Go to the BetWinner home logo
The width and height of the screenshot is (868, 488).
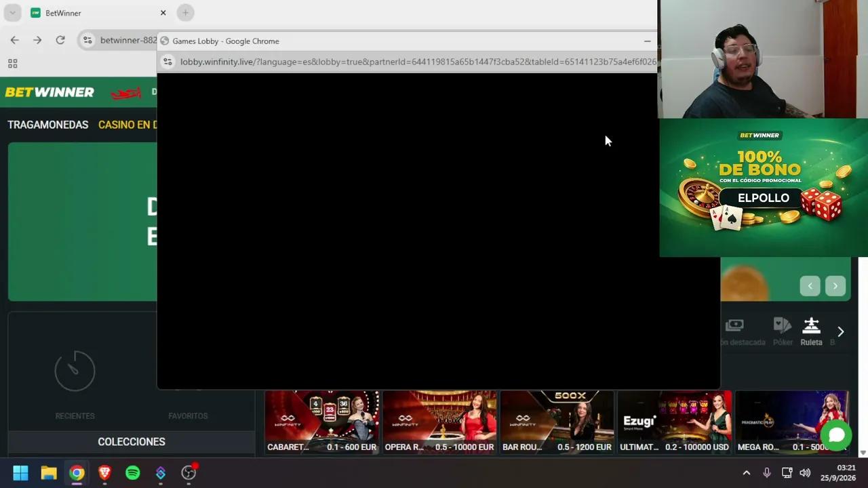(x=50, y=92)
